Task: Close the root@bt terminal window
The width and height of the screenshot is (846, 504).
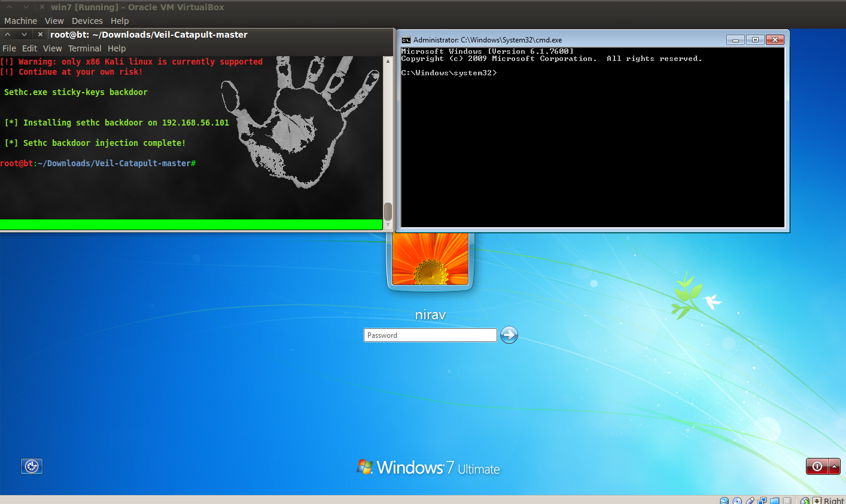Action: pyautogui.click(x=40, y=35)
